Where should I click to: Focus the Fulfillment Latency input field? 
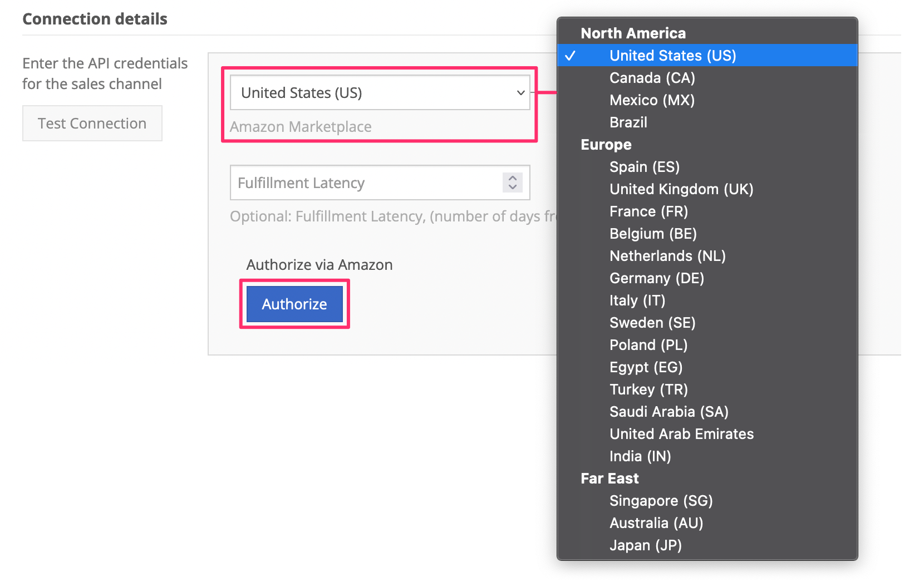[x=380, y=183]
